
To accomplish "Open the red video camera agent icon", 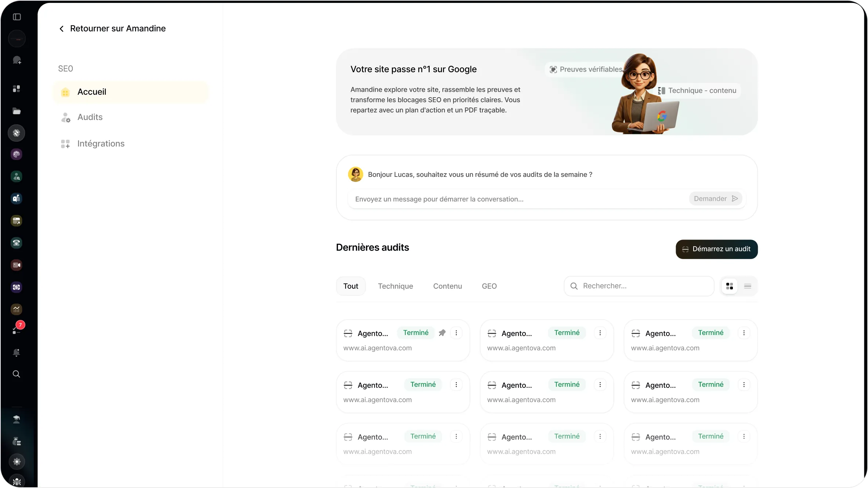I will click(17, 265).
